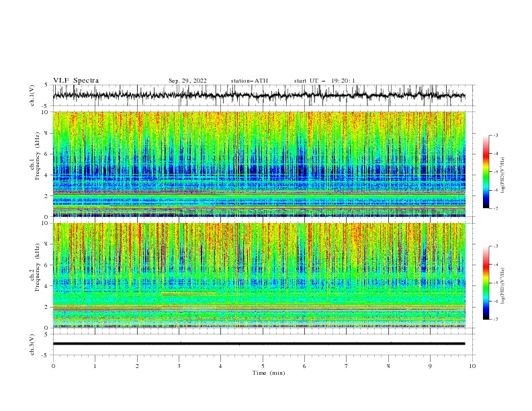Click the lower "log(PSD)(V²/Hz)" colorbar label
The height and width of the screenshot is (411, 532).
point(502,287)
